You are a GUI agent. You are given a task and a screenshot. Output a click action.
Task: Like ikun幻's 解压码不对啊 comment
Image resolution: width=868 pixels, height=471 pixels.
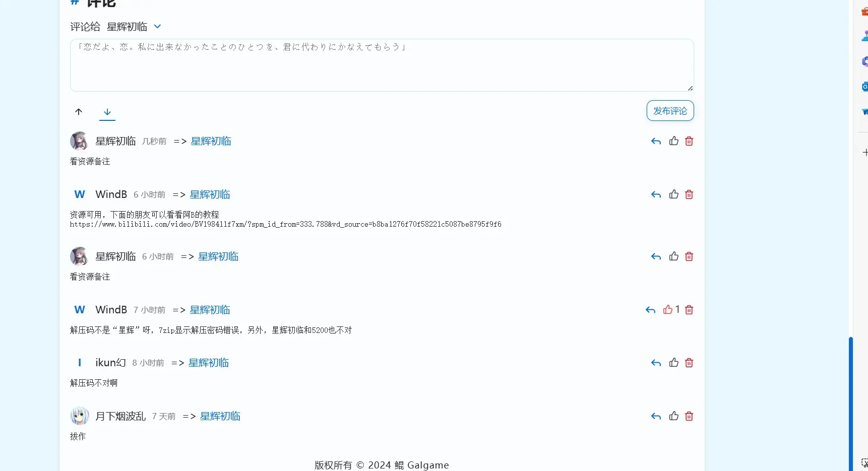click(674, 363)
